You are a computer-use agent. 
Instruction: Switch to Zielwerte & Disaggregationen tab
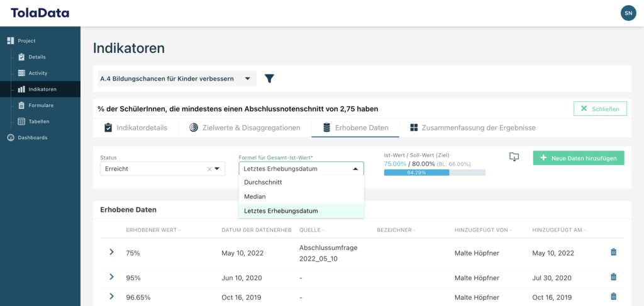(245, 128)
